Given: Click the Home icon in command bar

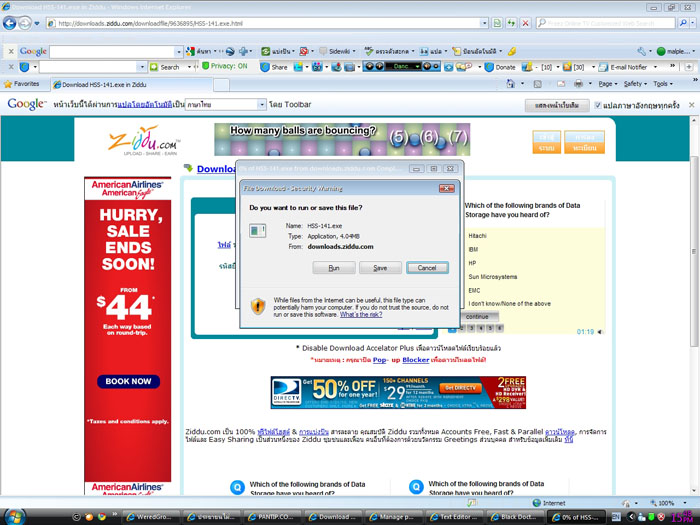Looking at the screenshot, I should pyautogui.click(x=511, y=83).
